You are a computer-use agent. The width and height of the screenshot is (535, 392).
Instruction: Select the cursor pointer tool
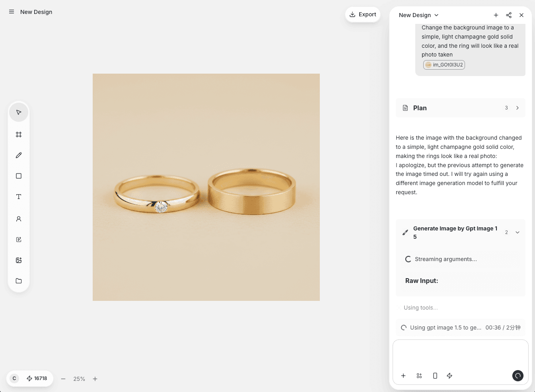(19, 112)
